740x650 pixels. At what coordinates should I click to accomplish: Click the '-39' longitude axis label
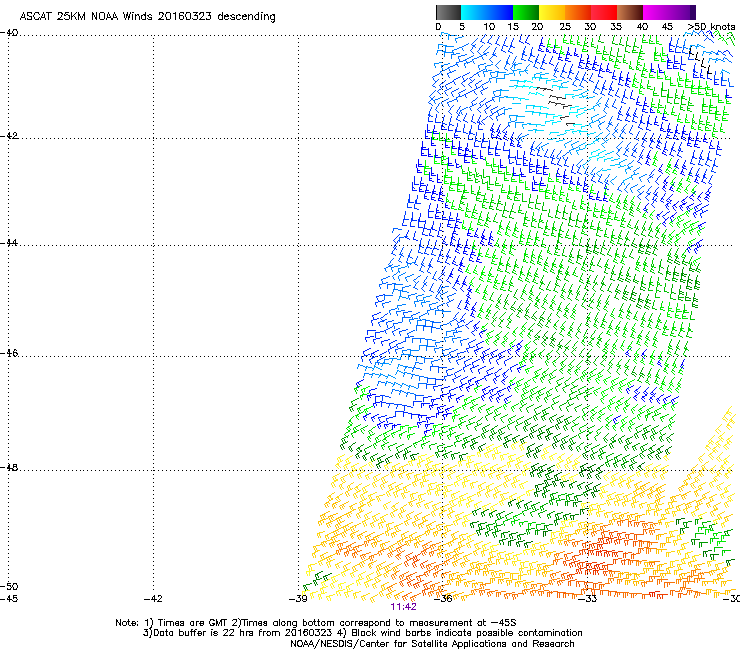tap(298, 599)
